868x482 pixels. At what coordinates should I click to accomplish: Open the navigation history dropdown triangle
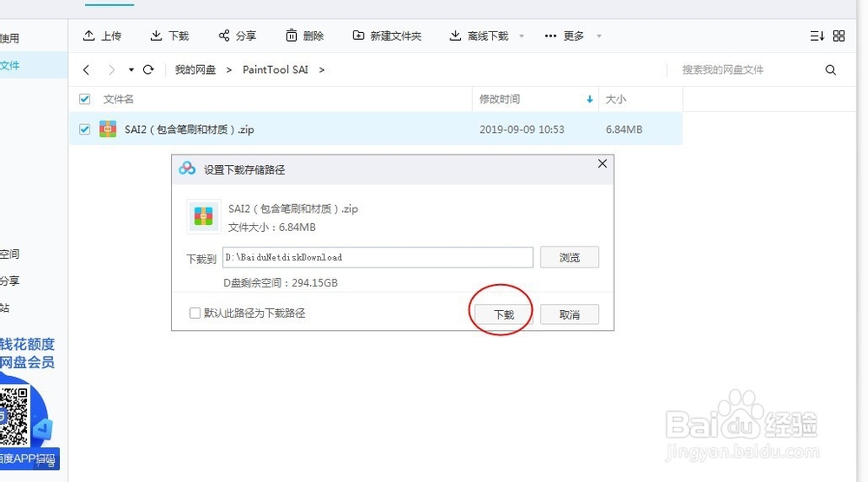(x=131, y=69)
